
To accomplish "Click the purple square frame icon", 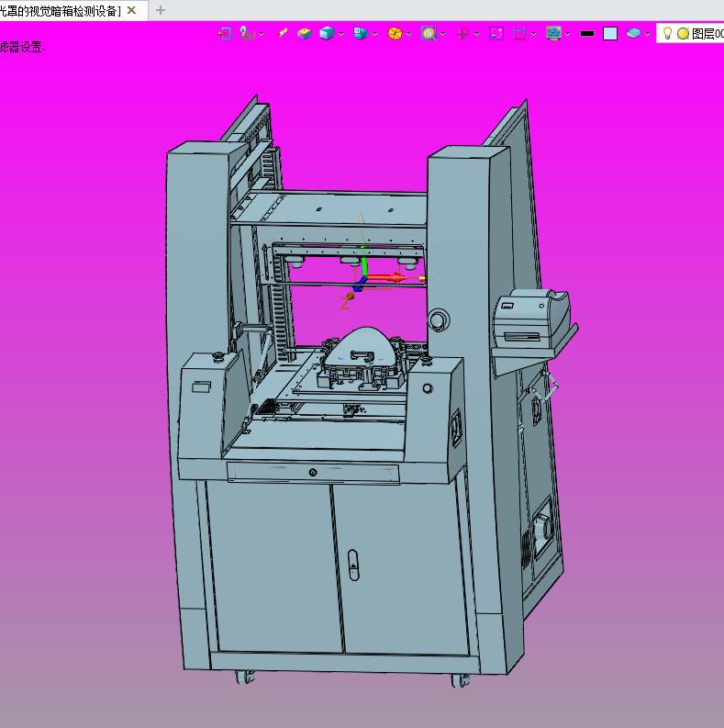I will pos(496,33).
